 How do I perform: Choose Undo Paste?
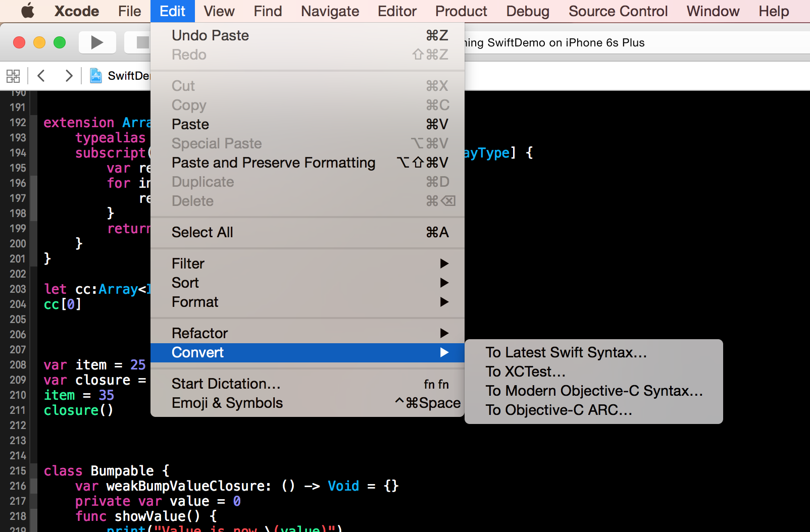coord(308,35)
